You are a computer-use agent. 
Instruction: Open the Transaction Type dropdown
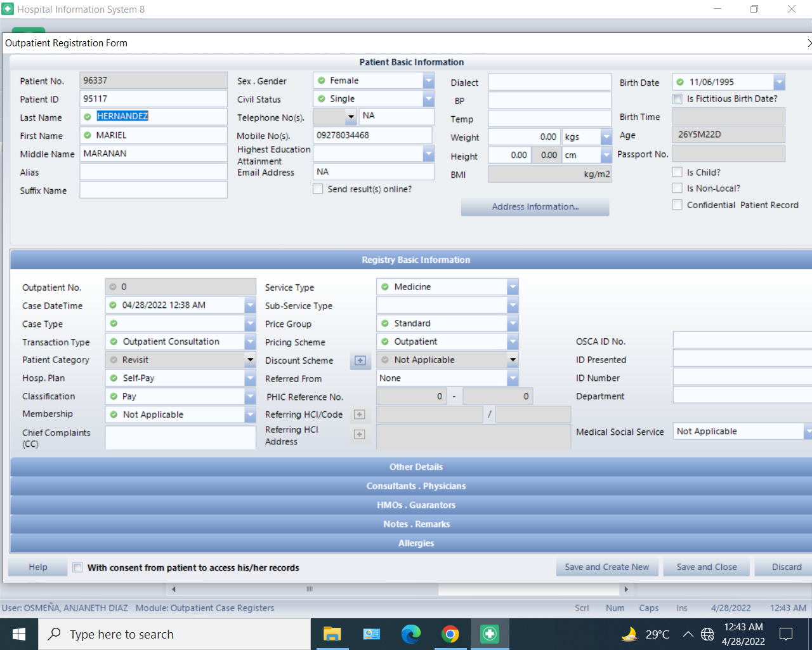251,342
